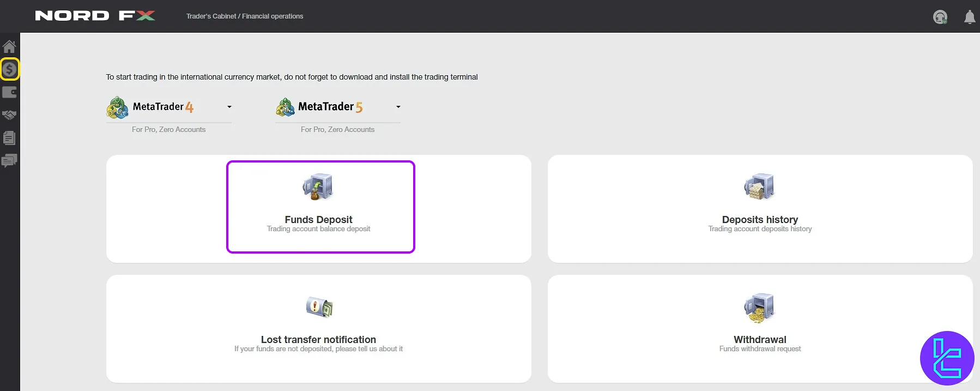This screenshot has width=980, height=391.
Task: Click the download trading terminal instruction text
Action: tap(292, 77)
